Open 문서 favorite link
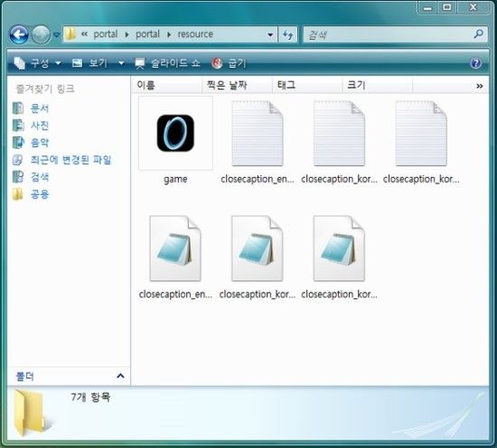The height and width of the screenshot is (448, 497). (40, 108)
